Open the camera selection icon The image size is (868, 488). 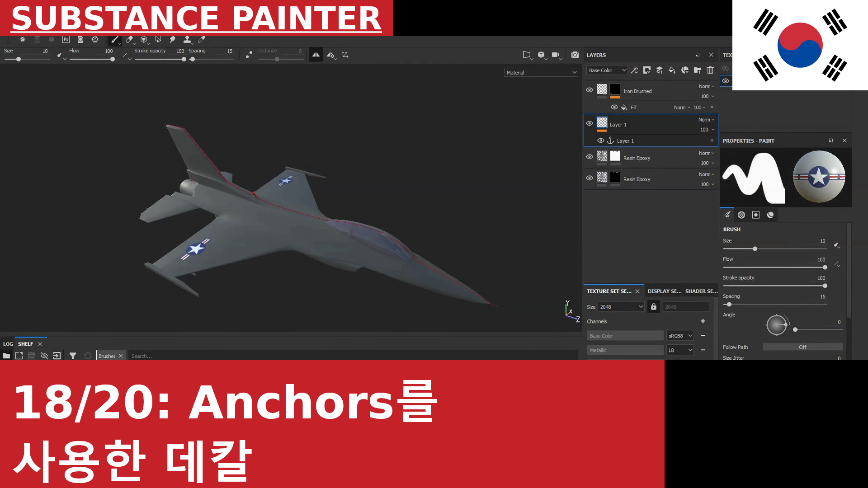(x=556, y=55)
